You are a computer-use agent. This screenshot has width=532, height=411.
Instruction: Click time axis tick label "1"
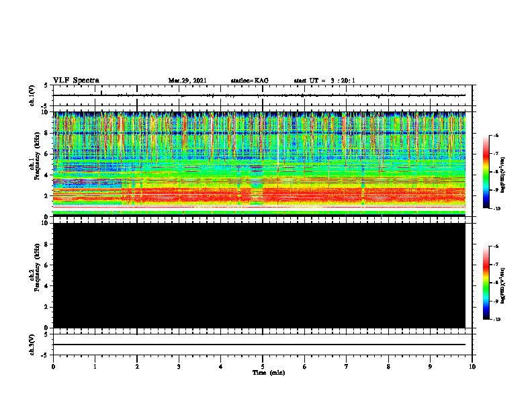pos(95,367)
